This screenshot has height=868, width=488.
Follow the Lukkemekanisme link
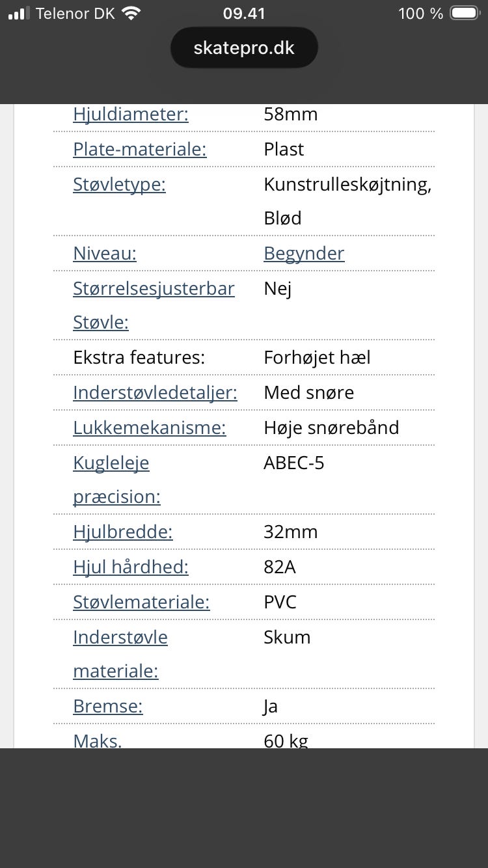pyautogui.click(x=149, y=428)
